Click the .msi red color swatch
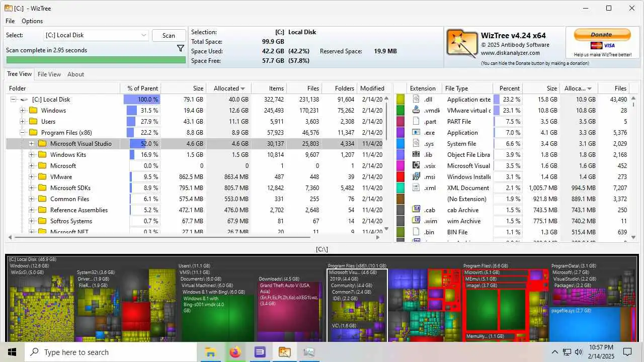Viewport: 644px width, 362px height. pos(400,177)
